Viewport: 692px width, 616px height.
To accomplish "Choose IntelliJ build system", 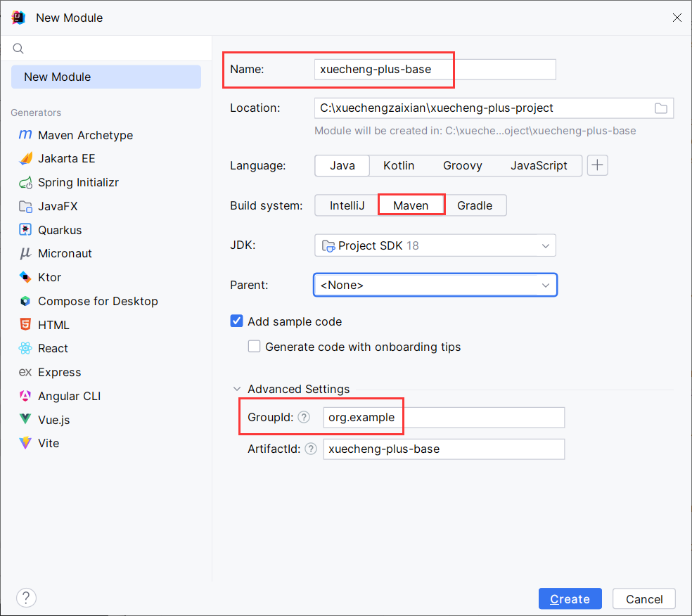I will point(347,205).
